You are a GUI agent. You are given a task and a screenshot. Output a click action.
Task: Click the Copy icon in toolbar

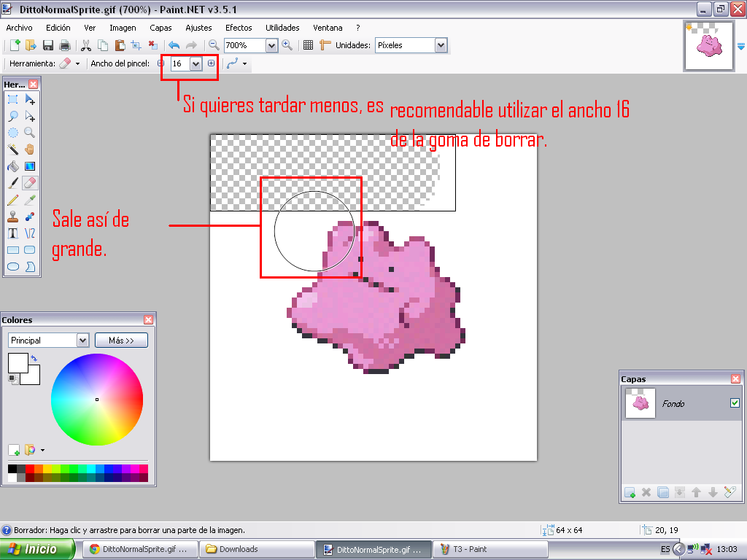[x=102, y=45]
